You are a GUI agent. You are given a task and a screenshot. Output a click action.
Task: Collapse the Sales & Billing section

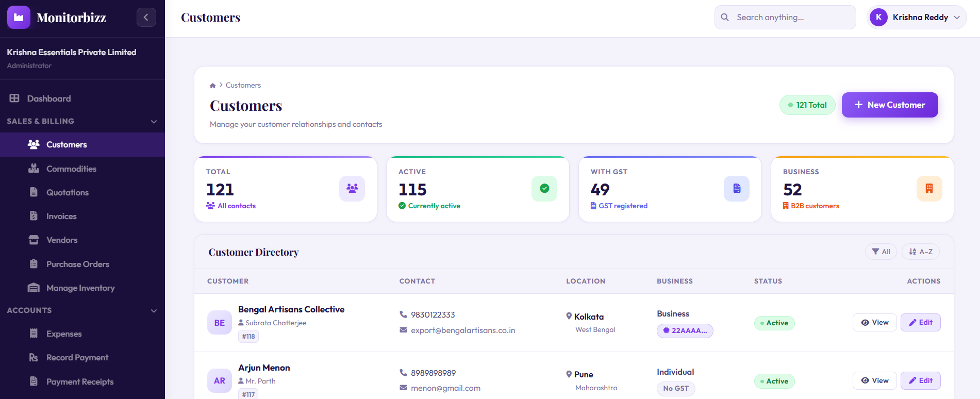click(x=154, y=122)
